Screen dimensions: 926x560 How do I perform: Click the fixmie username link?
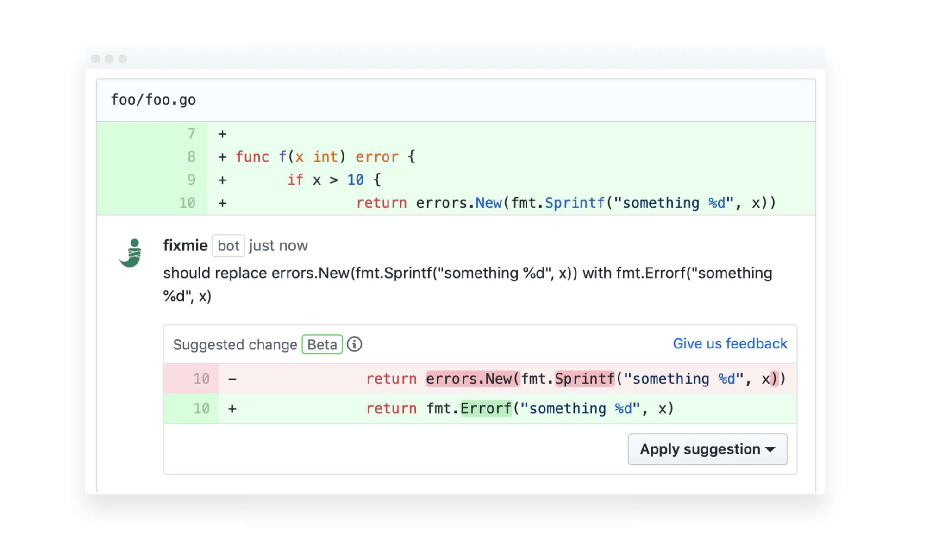[x=185, y=246]
